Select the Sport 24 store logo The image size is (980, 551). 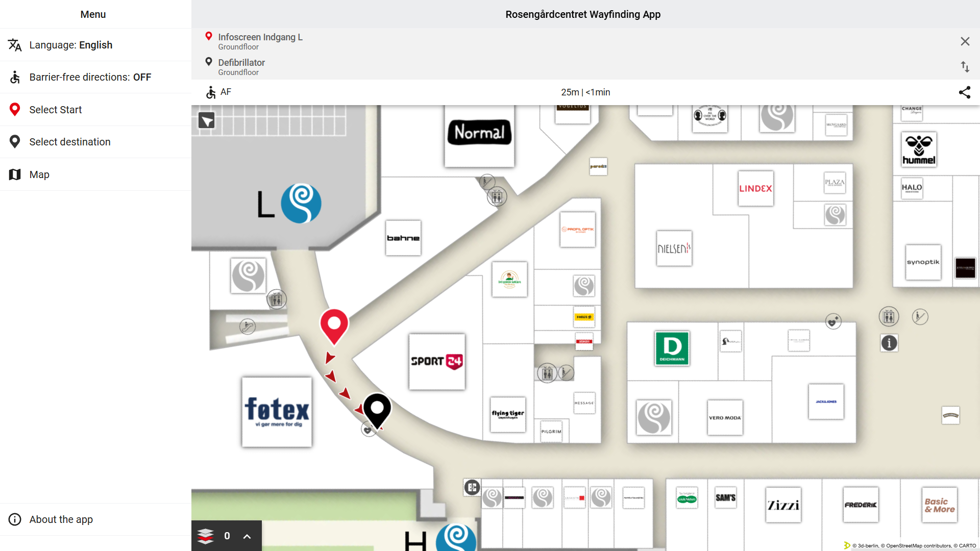pyautogui.click(x=437, y=362)
